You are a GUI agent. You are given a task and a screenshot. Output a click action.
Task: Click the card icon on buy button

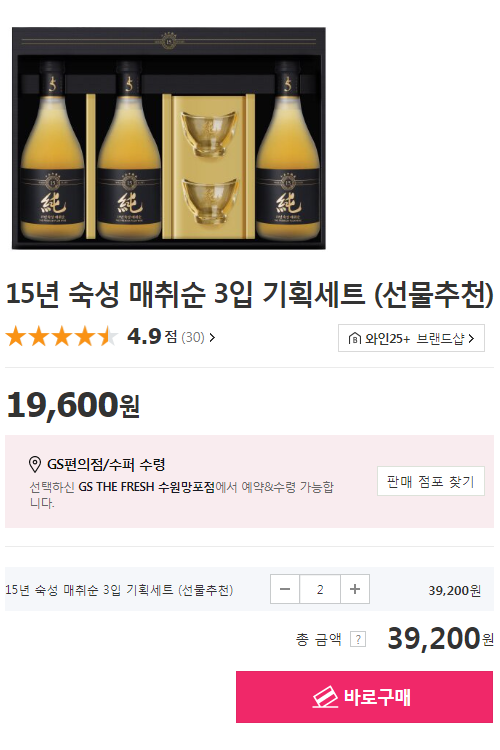325,697
